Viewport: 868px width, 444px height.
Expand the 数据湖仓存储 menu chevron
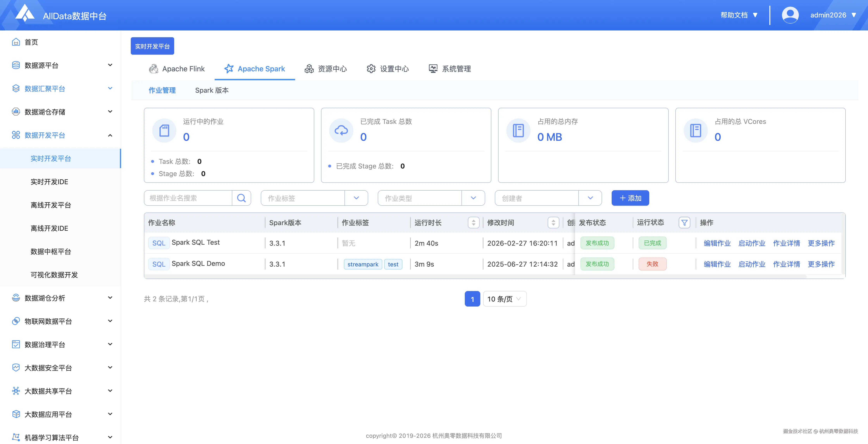coord(110,111)
